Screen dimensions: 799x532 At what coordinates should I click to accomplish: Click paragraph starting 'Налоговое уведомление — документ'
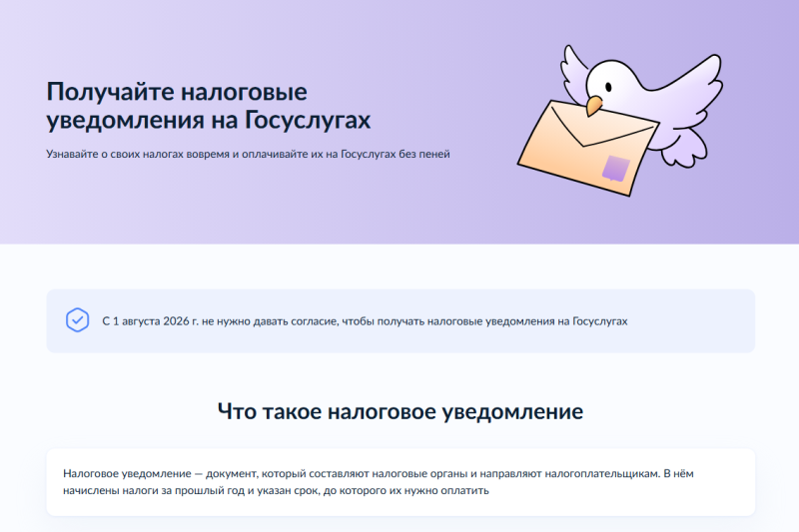pyautogui.click(x=379, y=482)
